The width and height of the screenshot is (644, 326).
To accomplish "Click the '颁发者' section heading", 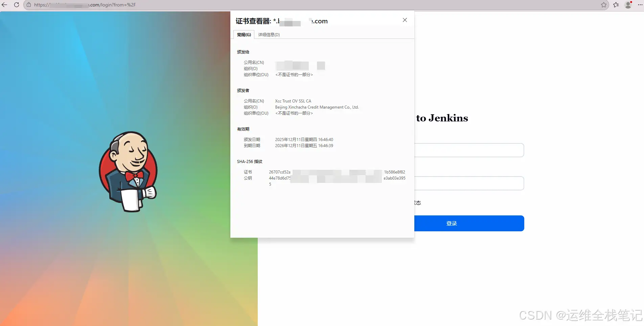I will (243, 91).
